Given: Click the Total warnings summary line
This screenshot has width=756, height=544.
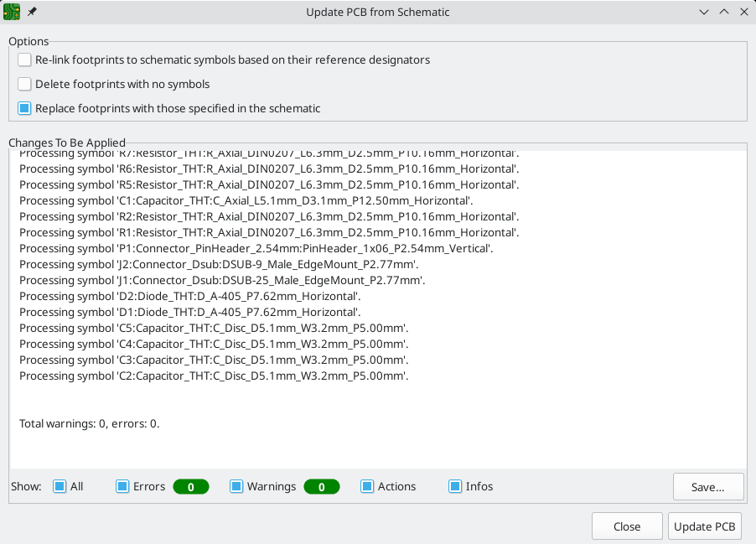Looking at the screenshot, I should coord(90,423).
